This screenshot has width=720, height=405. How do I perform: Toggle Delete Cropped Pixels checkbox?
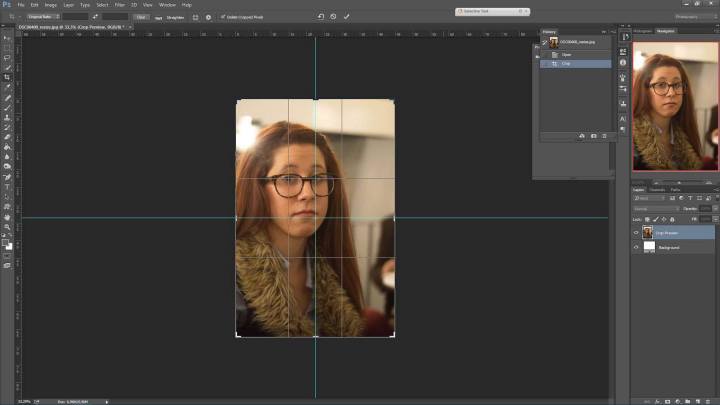[x=223, y=17]
